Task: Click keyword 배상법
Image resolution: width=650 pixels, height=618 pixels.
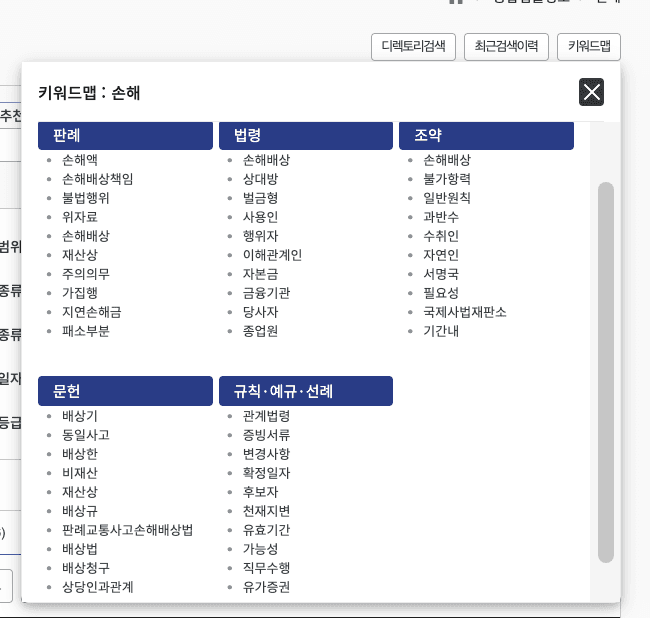Action: [80, 549]
